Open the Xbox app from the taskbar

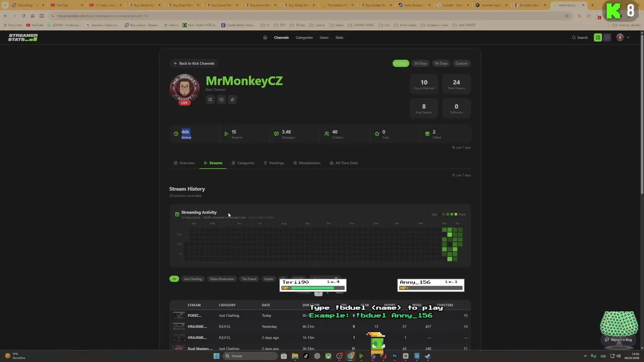(328, 356)
